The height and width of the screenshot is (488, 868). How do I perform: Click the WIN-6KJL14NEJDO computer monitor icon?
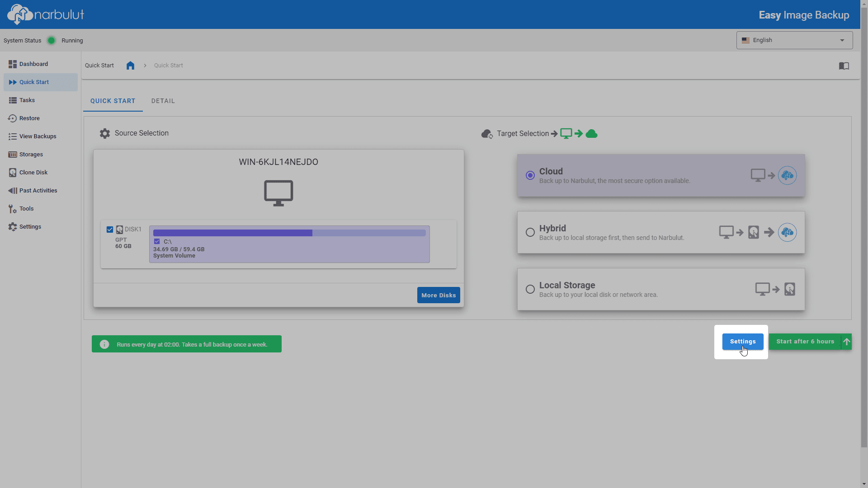tap(278, 193)
